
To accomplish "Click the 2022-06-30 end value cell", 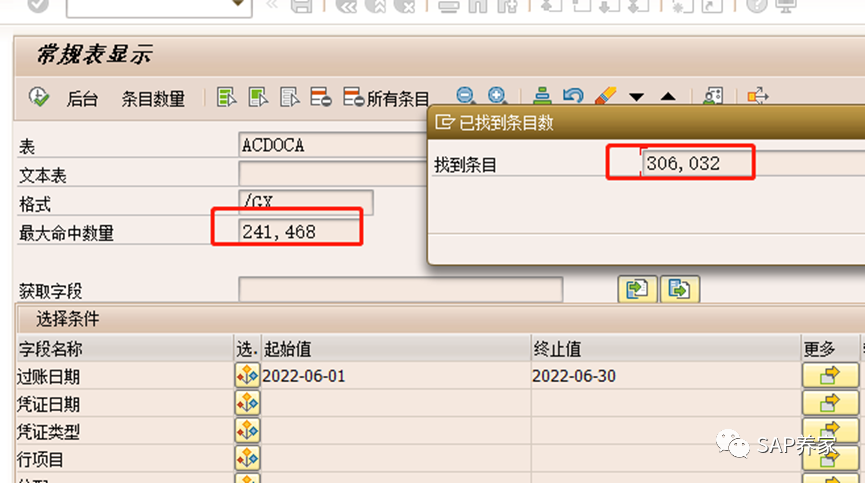I will click(666, 376).
